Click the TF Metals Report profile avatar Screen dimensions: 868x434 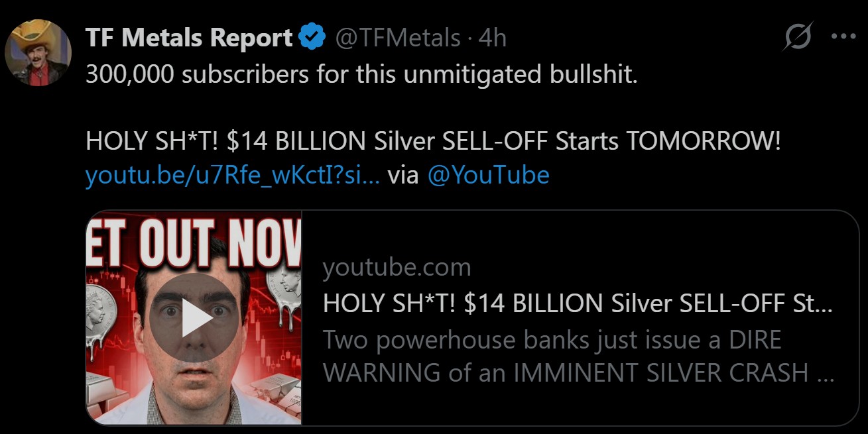[x=38, y=53]
